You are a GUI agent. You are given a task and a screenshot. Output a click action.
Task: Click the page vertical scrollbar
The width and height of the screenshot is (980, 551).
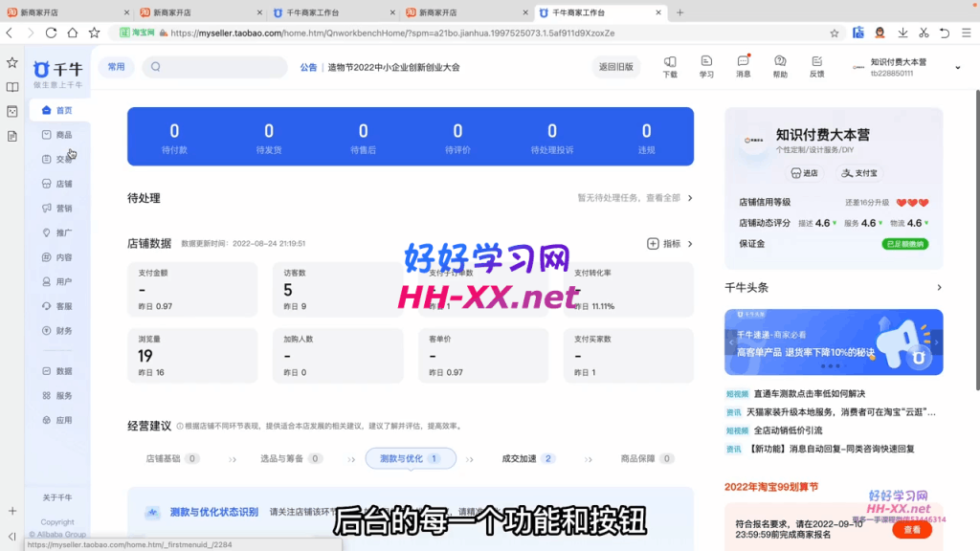click(x=977, y=240)
